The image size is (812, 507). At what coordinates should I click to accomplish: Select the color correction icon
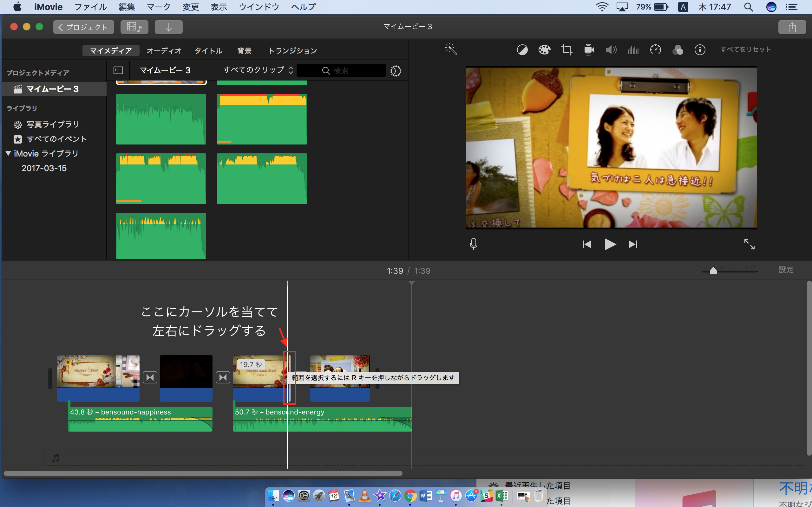pos(542,49)
